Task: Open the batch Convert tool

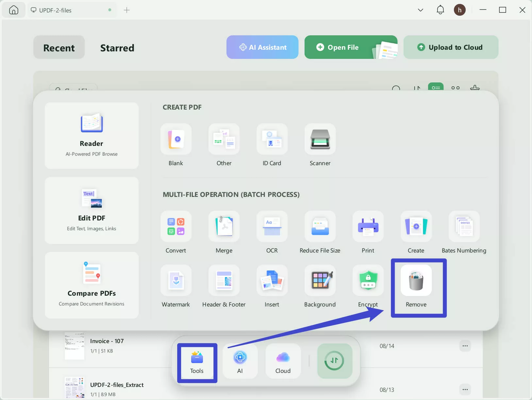Action: (x=176, y=226)
